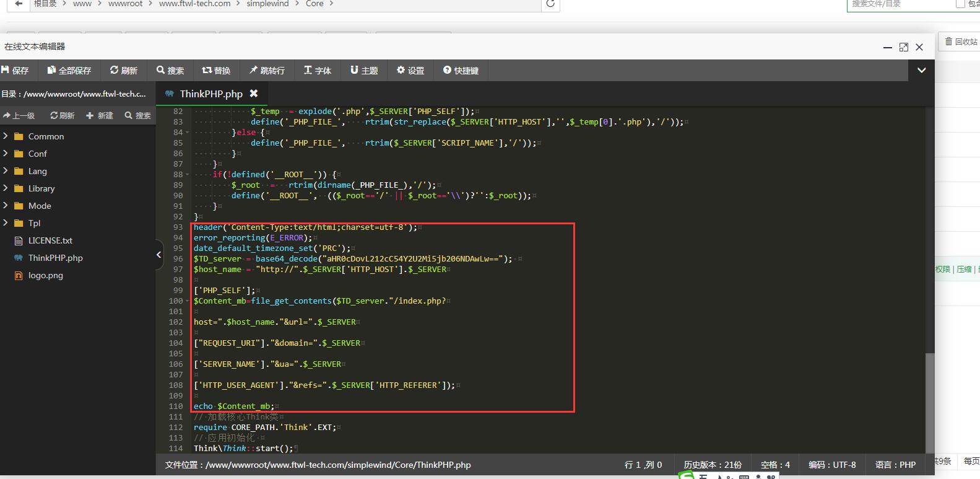980x479 pixels.
Task: Click 搜索 in the file sidebar
Action: pyautogui.click(x=137, y=115)
